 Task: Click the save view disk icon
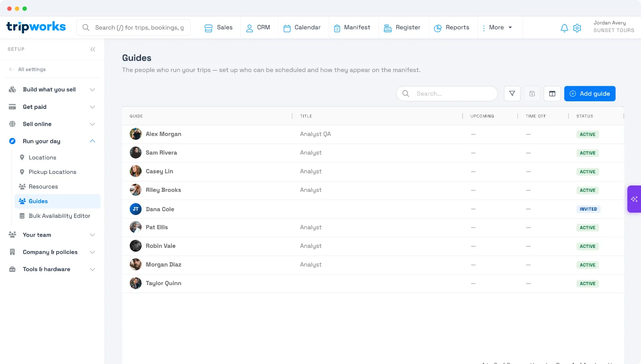[x=532, y=94]
